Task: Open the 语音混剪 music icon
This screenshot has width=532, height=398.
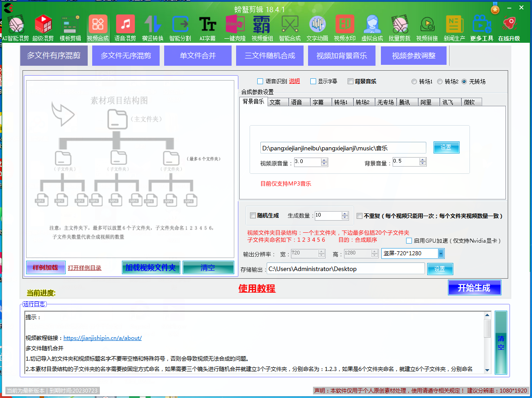Action: pyautogui.click(x=125, y=28)
